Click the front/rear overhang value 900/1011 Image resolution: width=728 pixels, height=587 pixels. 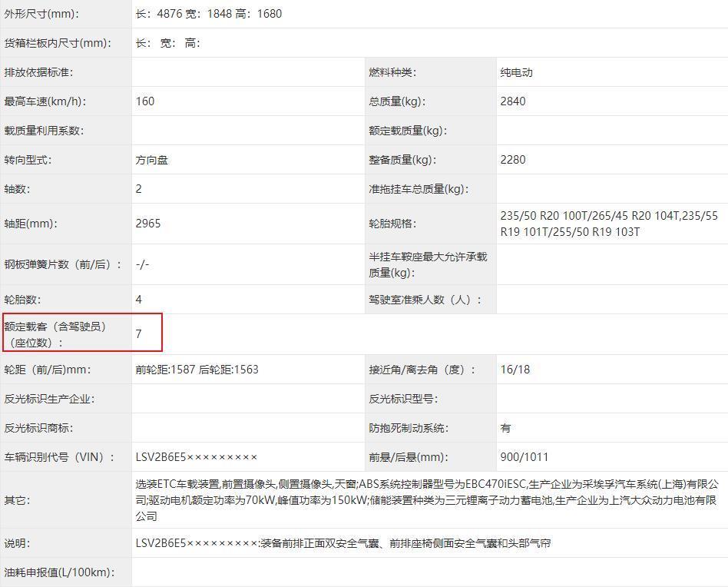524,457
